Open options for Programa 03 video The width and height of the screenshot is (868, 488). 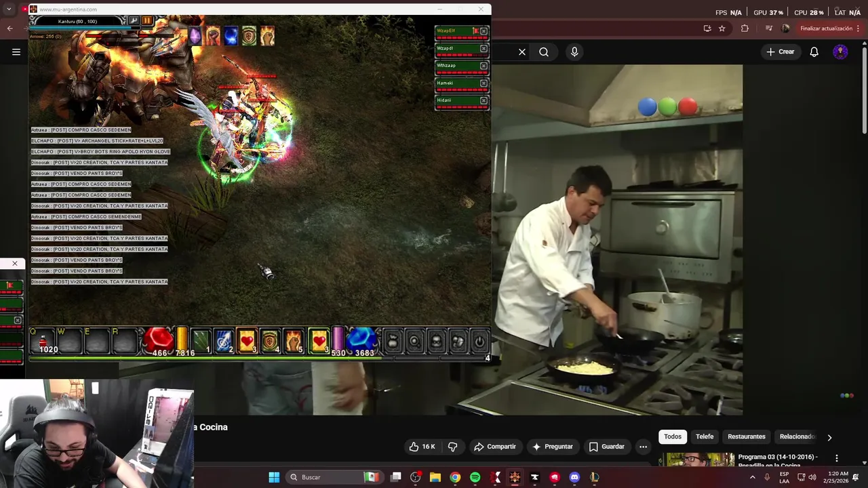click(837, 458)
